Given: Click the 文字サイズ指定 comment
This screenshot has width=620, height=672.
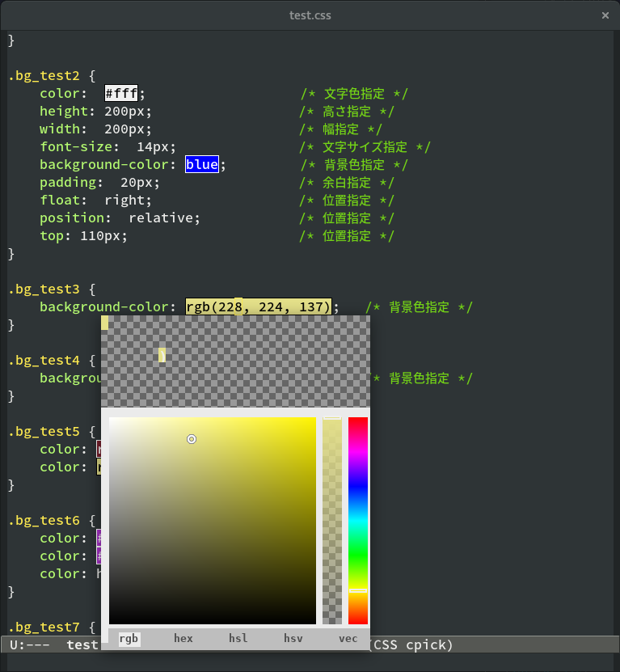Looking at the screenshot, I should (x=365, y=147).
